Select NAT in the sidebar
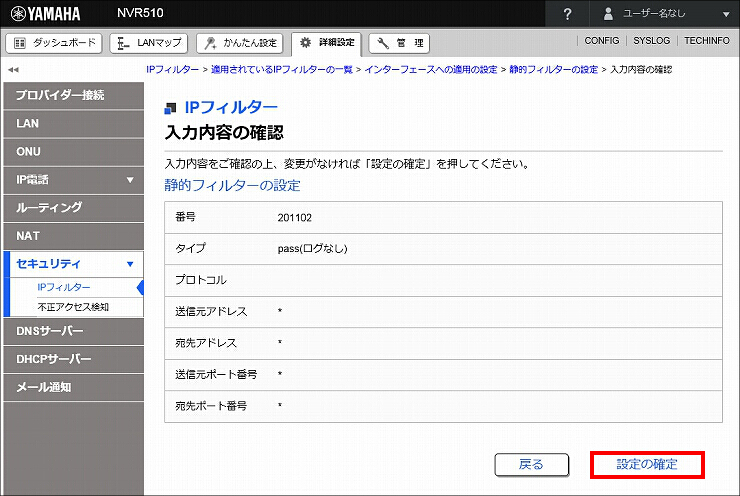Viewport: 740px width, 496px height. pyautogui.click(x=74, y=236)
